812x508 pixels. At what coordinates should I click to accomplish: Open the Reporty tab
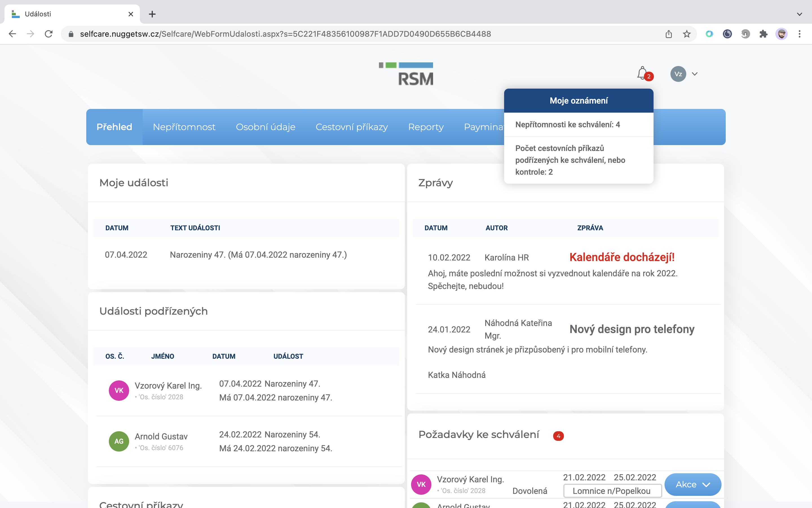[426, 127]
